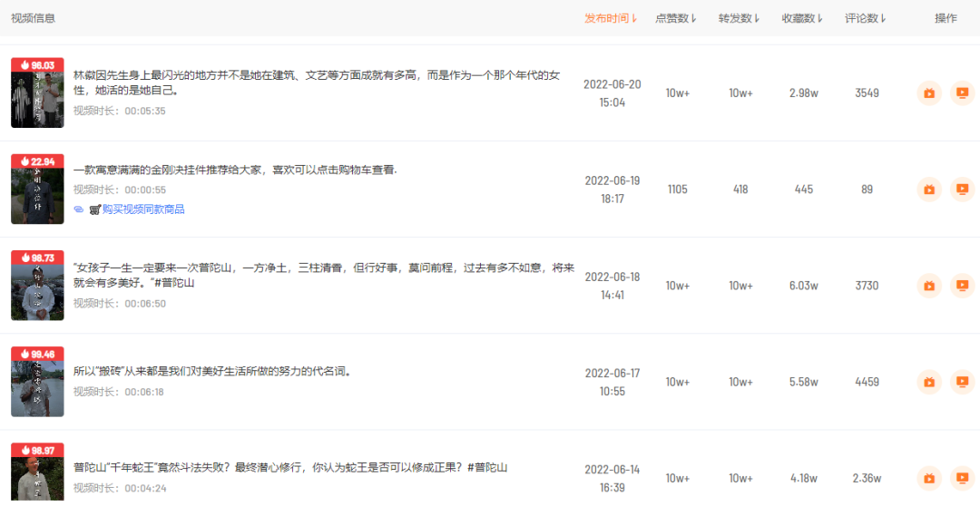Click the favorites count 445

[804, 190]
